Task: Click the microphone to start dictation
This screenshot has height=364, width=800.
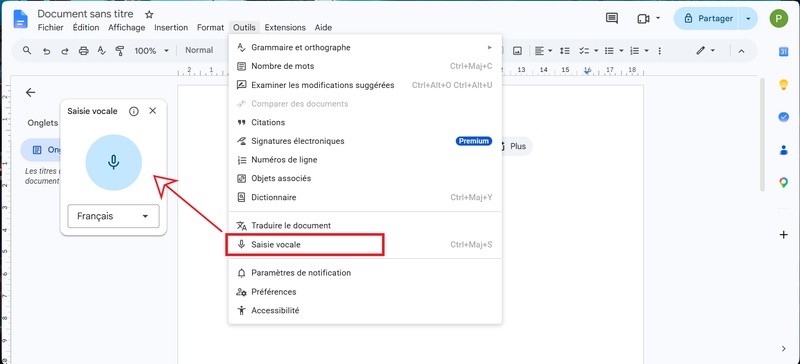Action: 113,162
